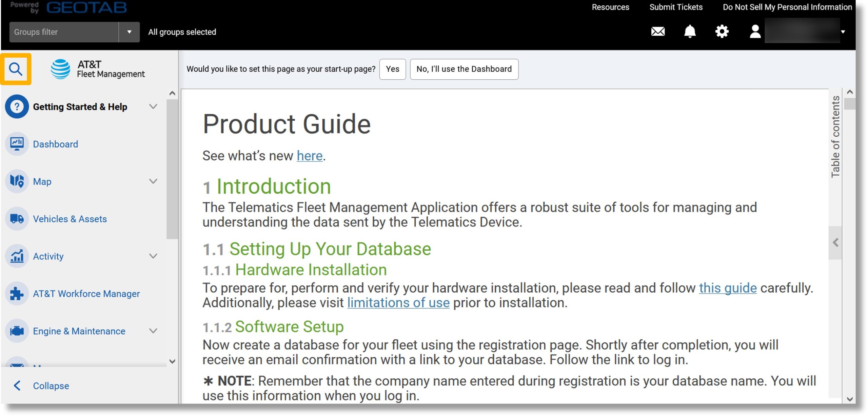The image size is (868, 416).
Task: Click the AT&T Workforce Manager icon
Action: pyautogui.click(x=17, y=293)
